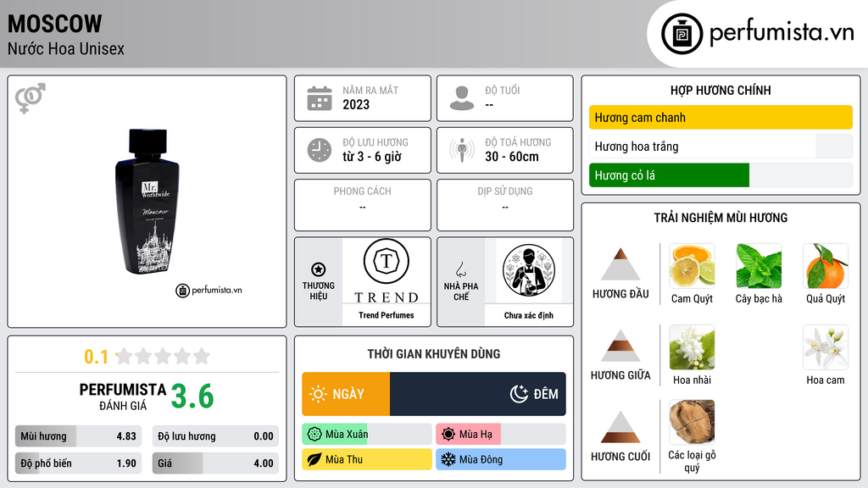Click the Hương cỏ lá accord bar

(x=721, y=175)
